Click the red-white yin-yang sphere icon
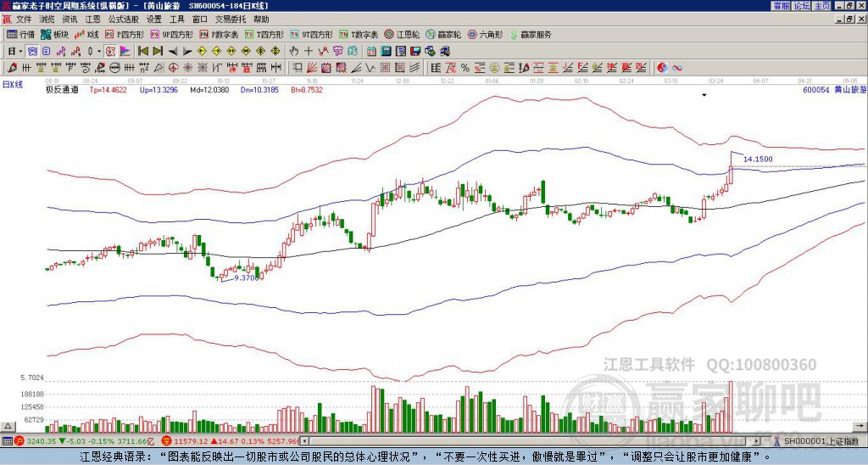 coord(662,68)
